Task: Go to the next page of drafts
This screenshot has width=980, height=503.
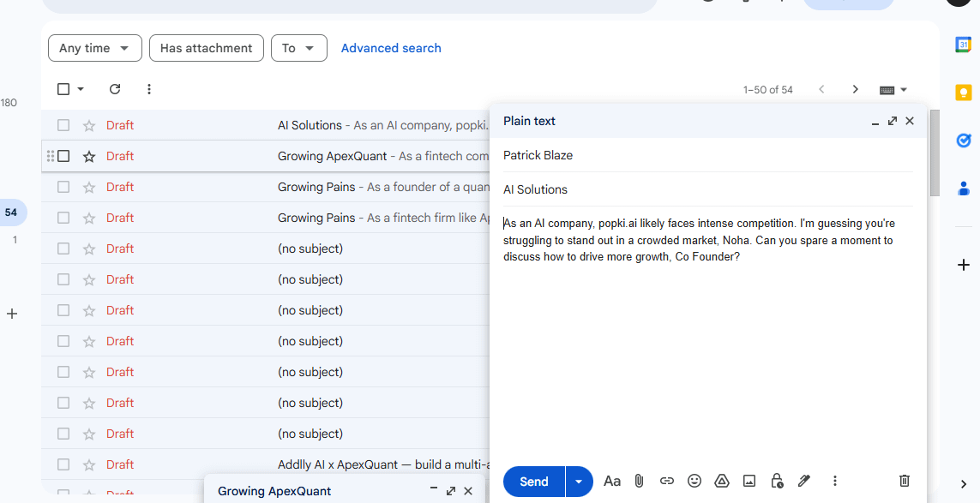Action: (856, 89)
